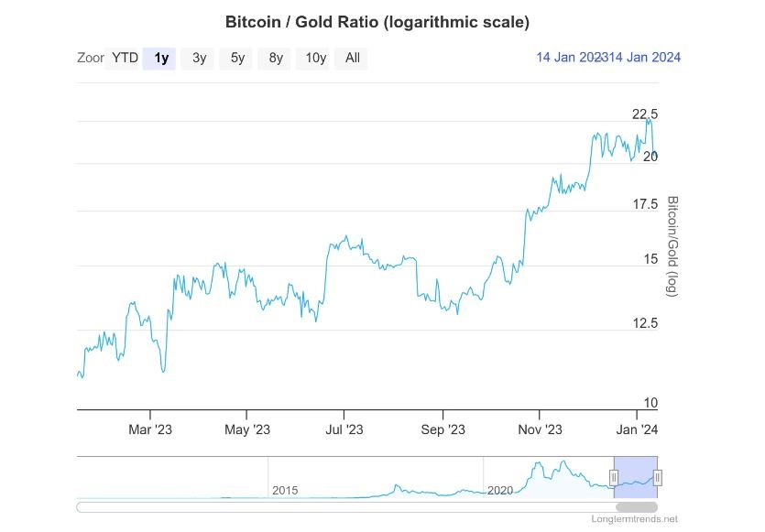Select the YTD zoom range

(125, 58)
